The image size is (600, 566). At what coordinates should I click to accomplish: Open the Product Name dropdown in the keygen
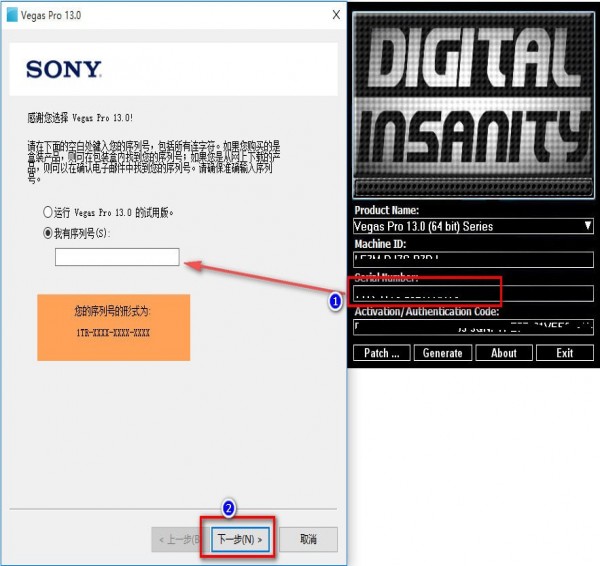pos(473,226)
